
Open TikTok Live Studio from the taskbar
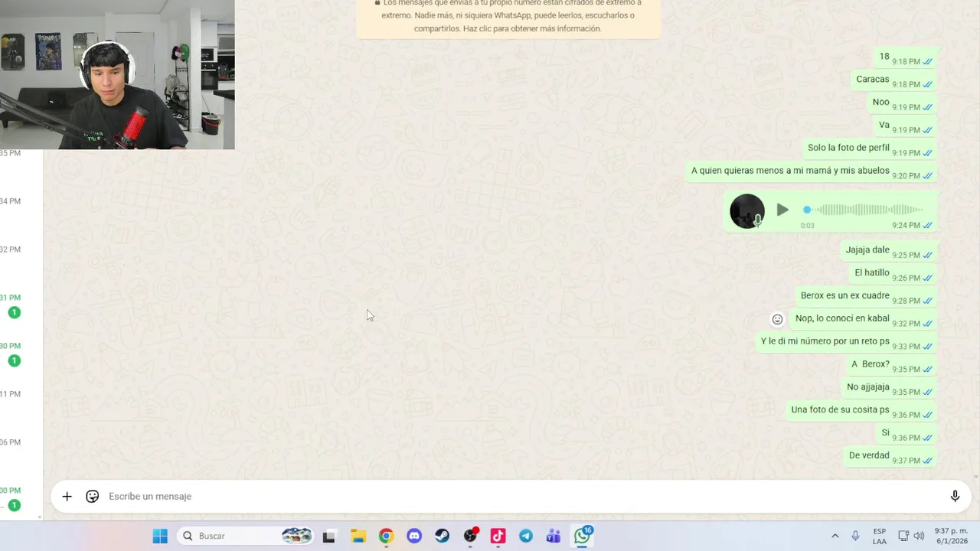click(498, 536)
